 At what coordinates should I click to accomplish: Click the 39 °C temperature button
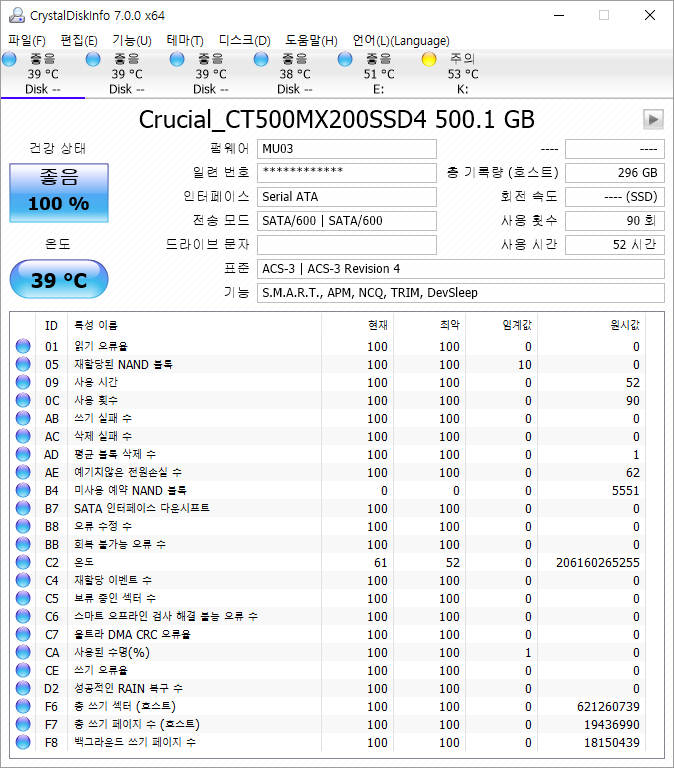point(59,279)
